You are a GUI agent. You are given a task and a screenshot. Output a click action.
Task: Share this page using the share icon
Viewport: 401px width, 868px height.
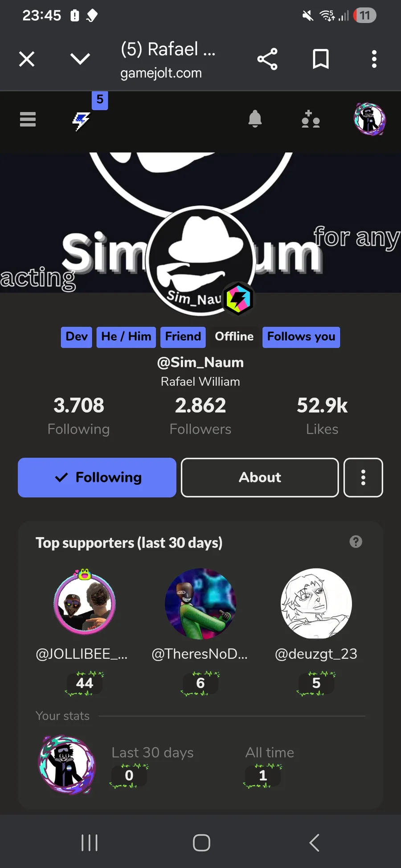[267, 59]
